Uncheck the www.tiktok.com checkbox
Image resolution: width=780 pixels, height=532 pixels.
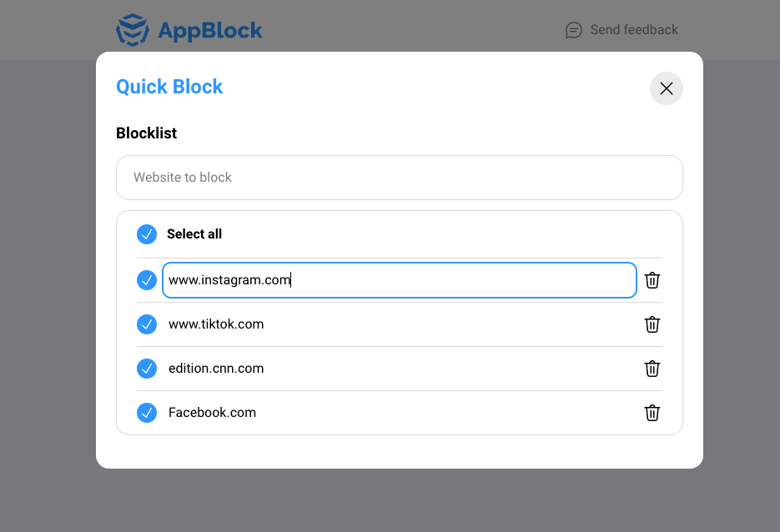click(147, 324)
